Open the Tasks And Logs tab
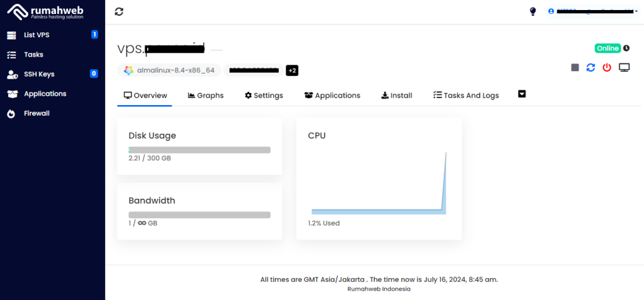Image resolution: width=644 pixels, height=300 pixels. [465, 96]
